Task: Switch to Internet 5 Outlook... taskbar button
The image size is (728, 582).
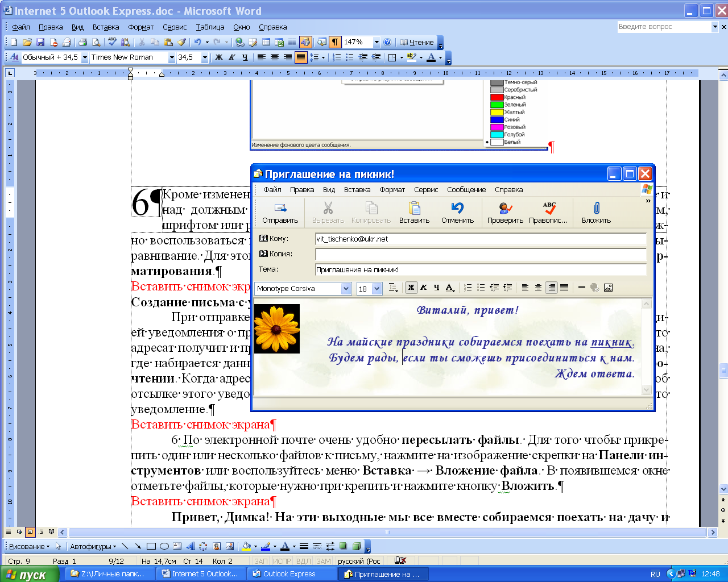Action: click(202, 574)
